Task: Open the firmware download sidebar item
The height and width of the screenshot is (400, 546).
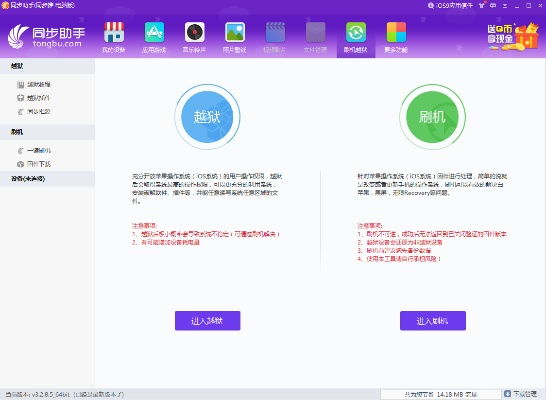Action: (x=34, y=164)
